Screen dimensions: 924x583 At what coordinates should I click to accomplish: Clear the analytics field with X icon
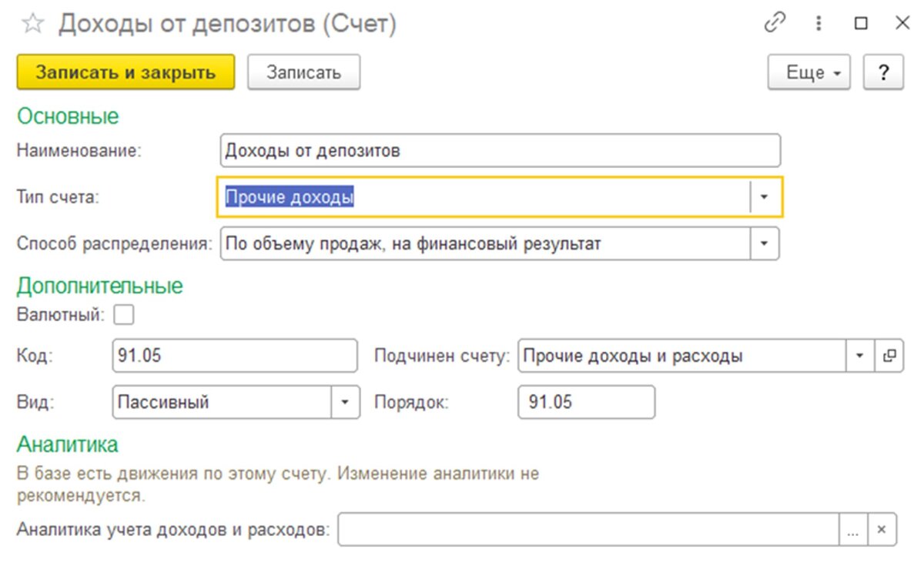[x=882, y=530]
